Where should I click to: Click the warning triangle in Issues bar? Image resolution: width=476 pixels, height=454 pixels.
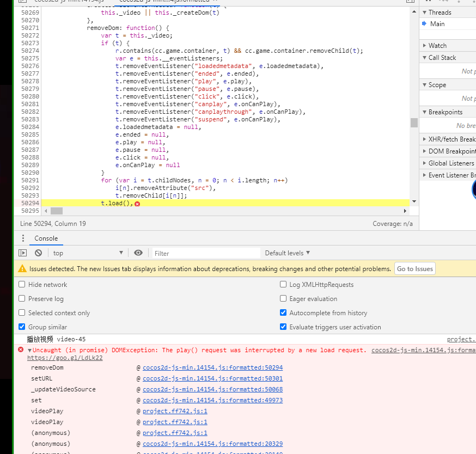click(22, 268)
